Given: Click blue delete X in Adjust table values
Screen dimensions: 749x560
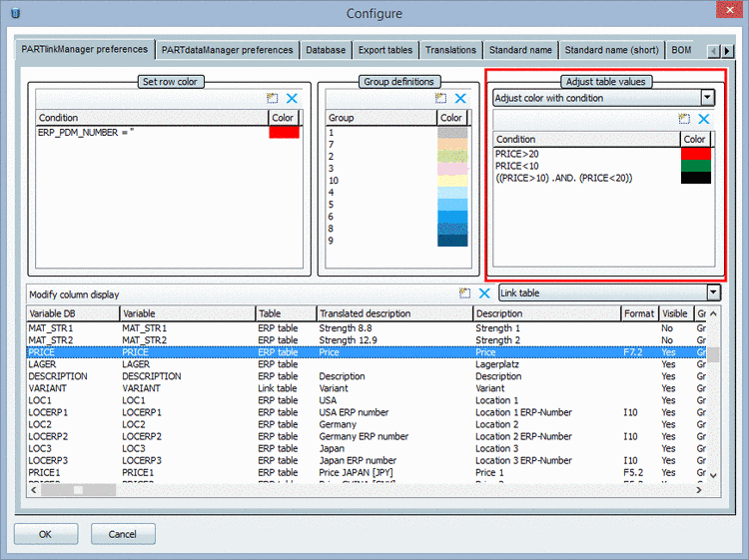Looking at the screenshot, I should click(x=703, y=119).
